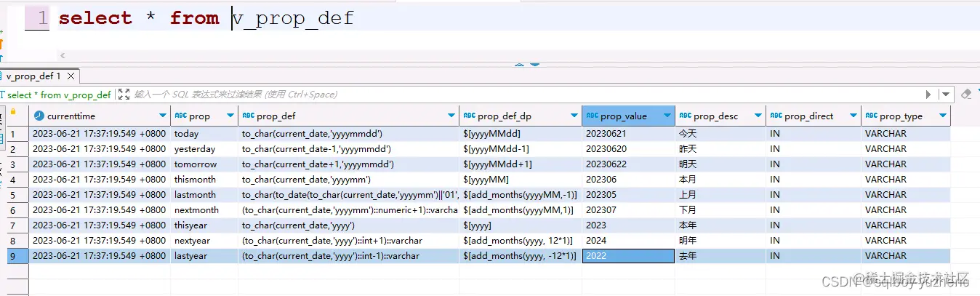Viewport: 980px width, 296px height.
Task: Click the ABC type icon of prop_def column
Action: [249, 116]
